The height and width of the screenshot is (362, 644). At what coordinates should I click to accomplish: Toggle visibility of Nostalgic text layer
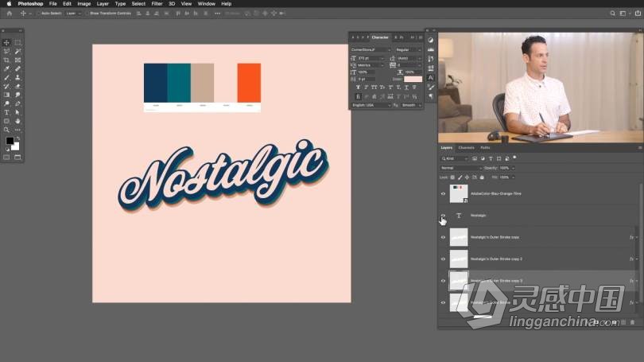pos(444,216)
